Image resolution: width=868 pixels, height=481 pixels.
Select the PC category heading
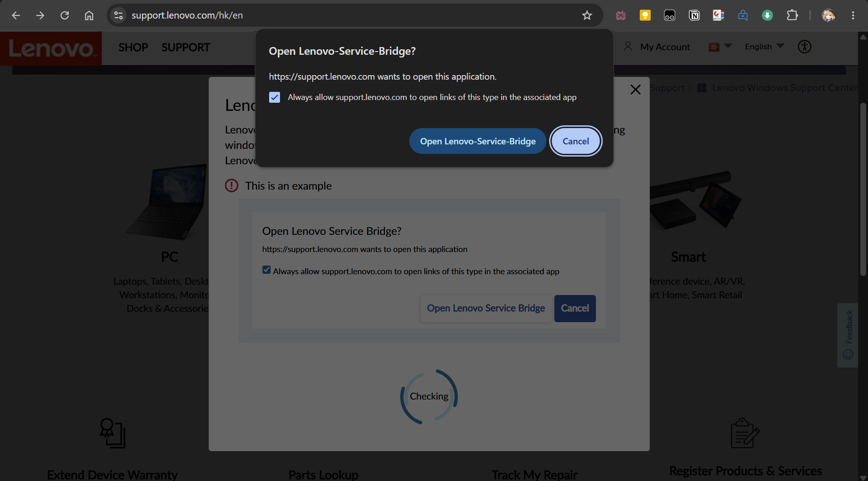(x=170, y=257)
